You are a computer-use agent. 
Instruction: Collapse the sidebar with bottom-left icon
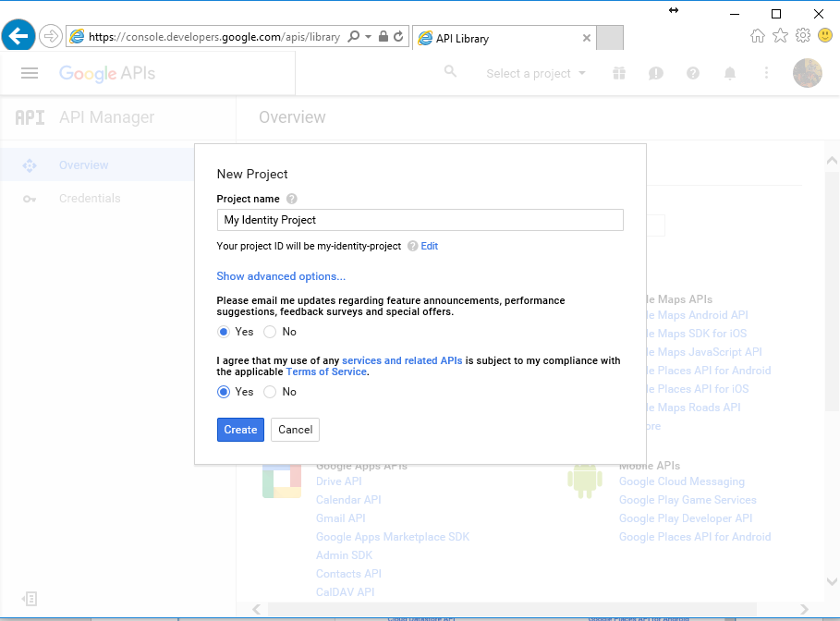[30, 599]
